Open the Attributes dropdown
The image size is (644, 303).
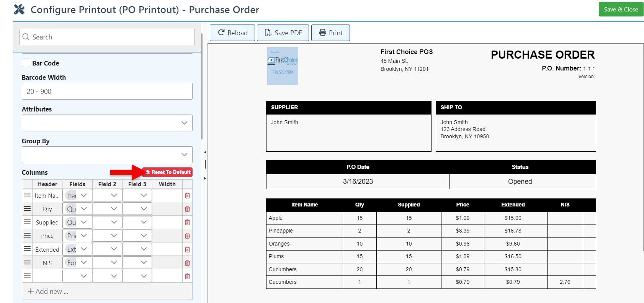pos(107,123)
